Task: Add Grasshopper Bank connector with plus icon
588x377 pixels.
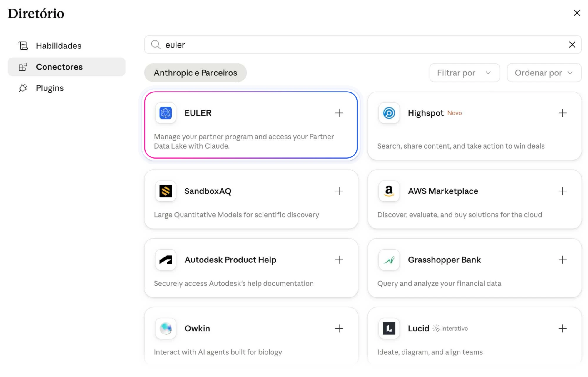Action: [x=562, y=260]
